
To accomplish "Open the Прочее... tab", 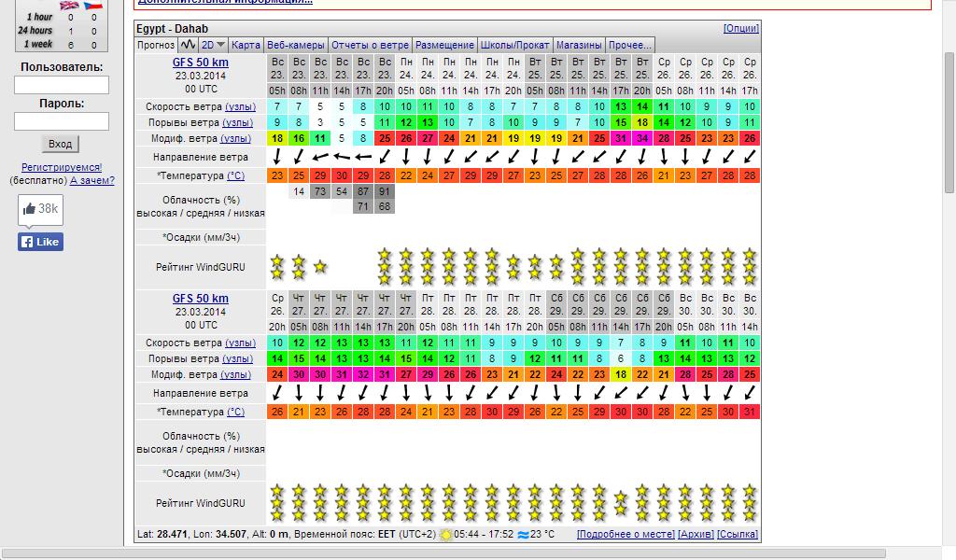I will (630, 45).
